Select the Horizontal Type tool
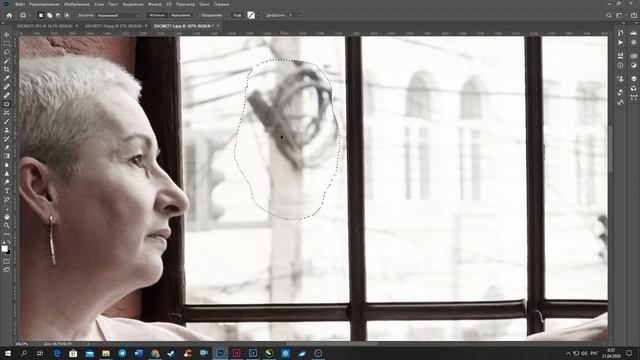The height and width of the screenshot is (360, 640). pos(7,191)
